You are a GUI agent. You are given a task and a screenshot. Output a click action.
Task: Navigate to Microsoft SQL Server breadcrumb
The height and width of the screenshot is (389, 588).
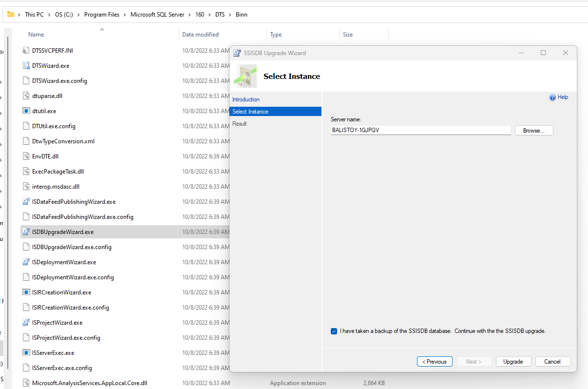[x=157, y=15]
